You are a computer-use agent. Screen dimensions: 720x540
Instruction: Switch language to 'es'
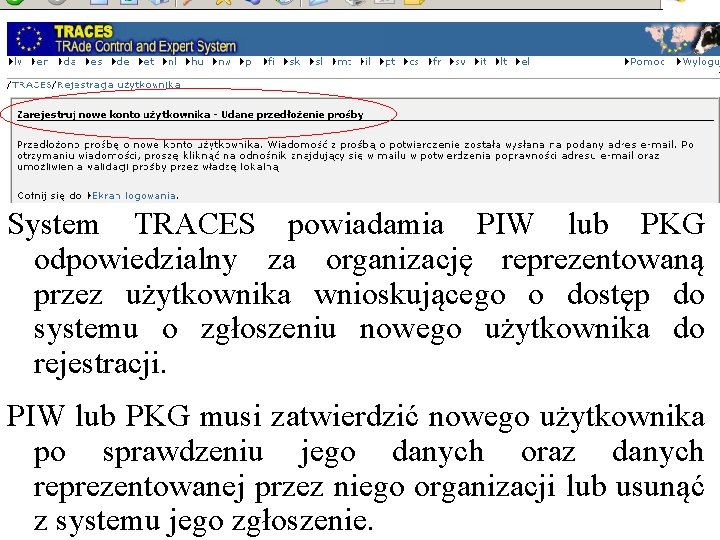[x=94, y=62]
